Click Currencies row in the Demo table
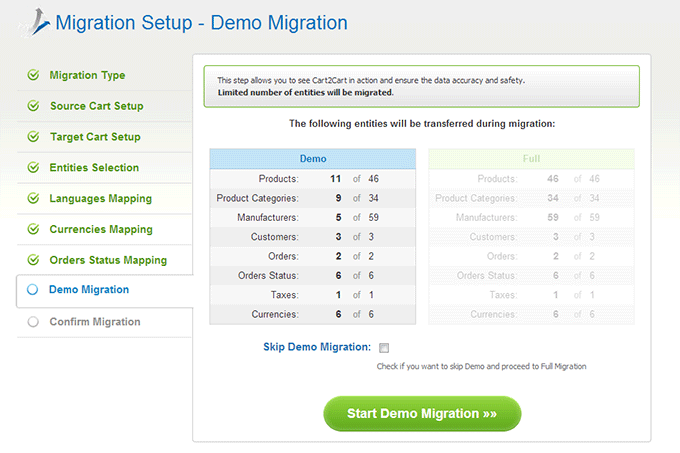The image size is (680, 453). click(313, 314)
